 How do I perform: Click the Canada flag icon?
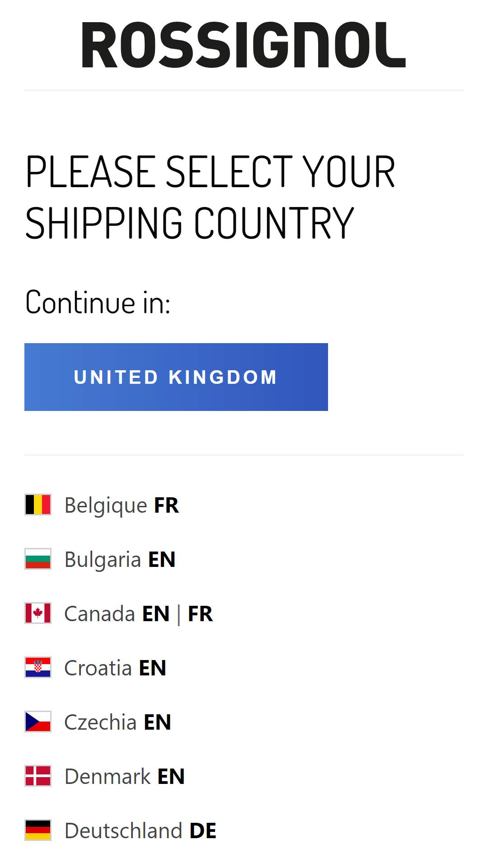pyautogui.click(x=38, y=613)
